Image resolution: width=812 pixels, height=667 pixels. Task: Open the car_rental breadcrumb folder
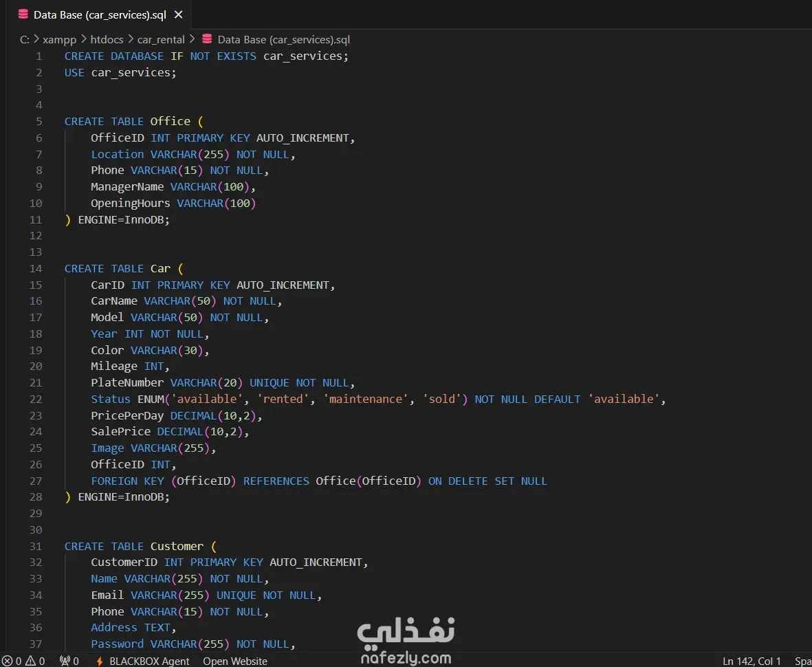(x=160, y=39)
